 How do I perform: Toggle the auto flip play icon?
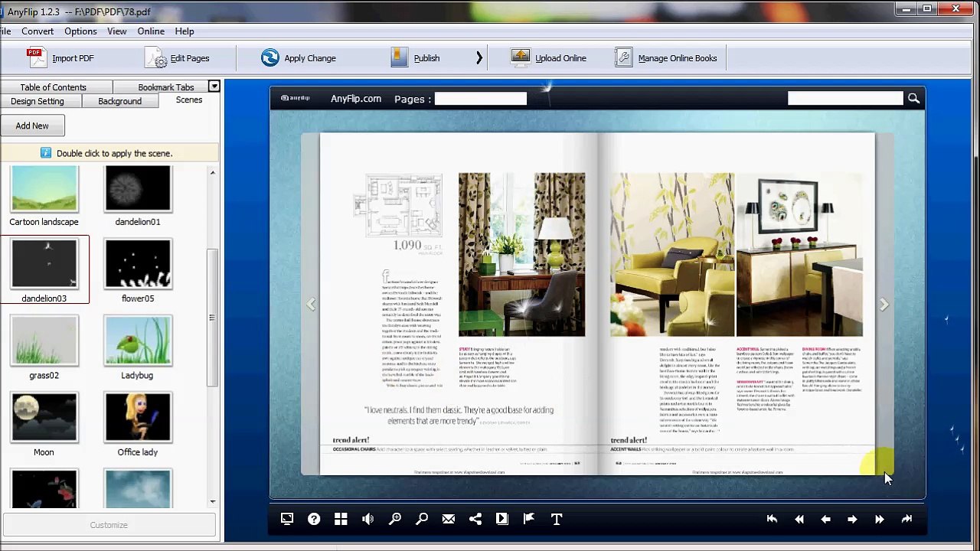pyautogui.click(x=502, y=519)
